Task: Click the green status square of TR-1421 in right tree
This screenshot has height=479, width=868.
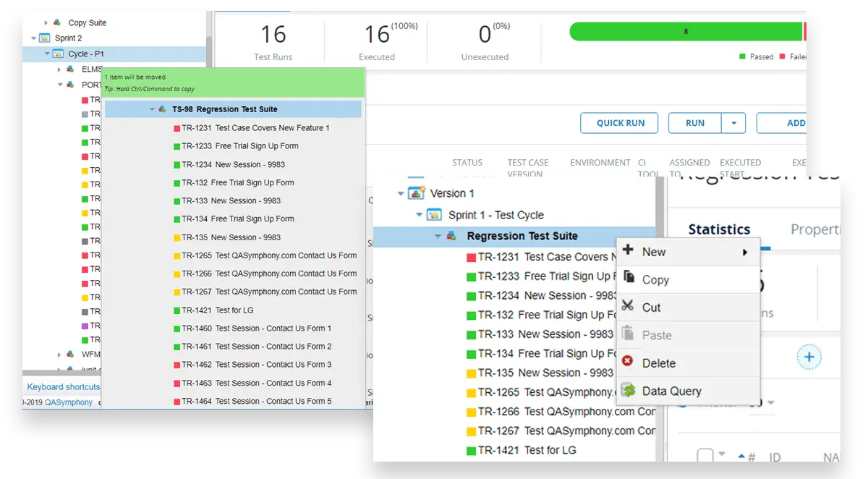Action: coord(471,450)
